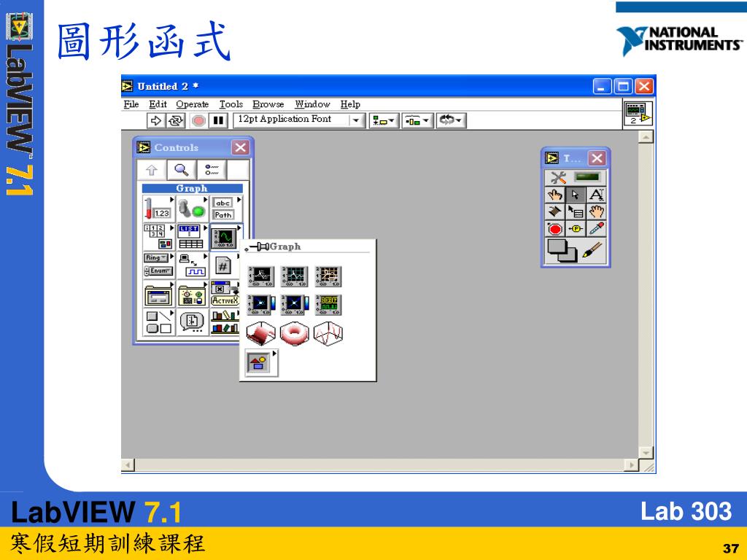The width and height of the screenshot is (747, 560).
Task: Open the Refnum subpalette with # icon
Action: tap(225, 265)
